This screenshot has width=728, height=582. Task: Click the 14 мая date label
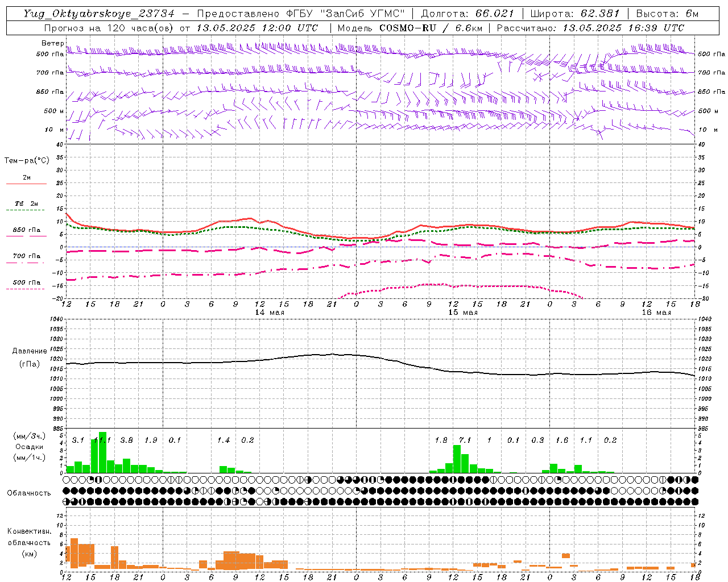pyautogui.click(x=270, y=313)
